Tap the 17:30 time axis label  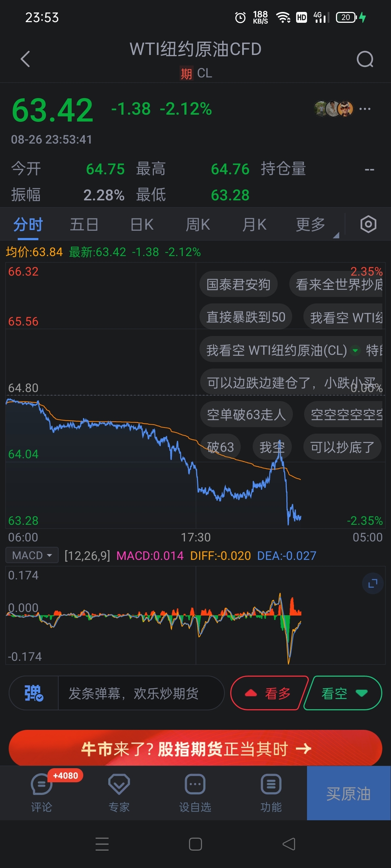click(195, 537)
